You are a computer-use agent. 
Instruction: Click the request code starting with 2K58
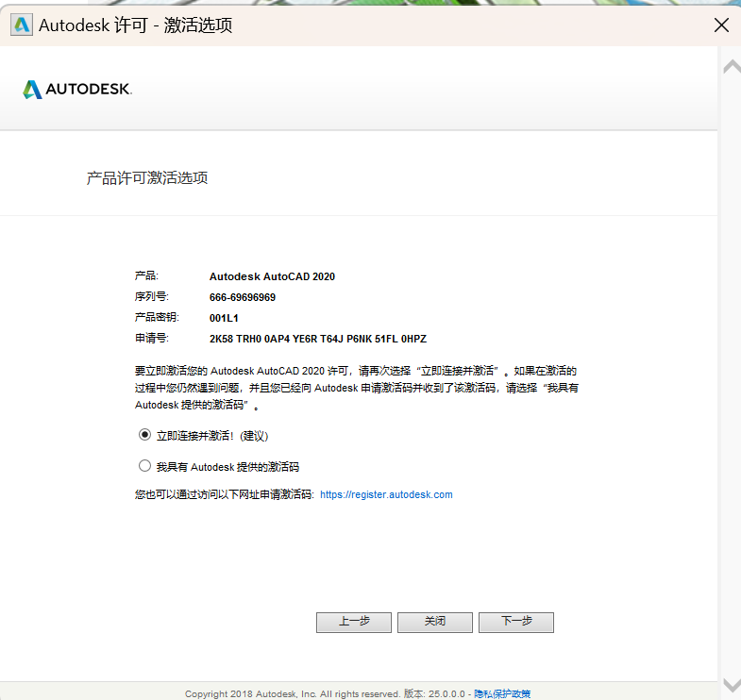click(318, 339)
